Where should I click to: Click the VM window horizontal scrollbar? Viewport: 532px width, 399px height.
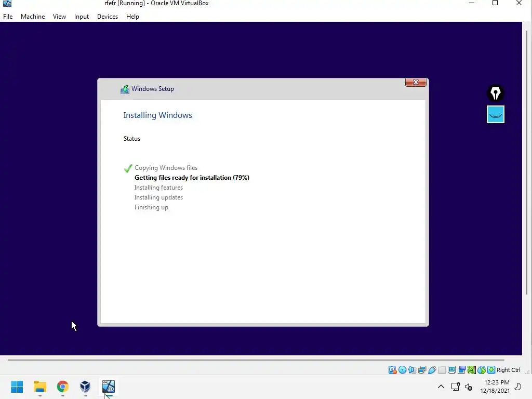(256, 360)
